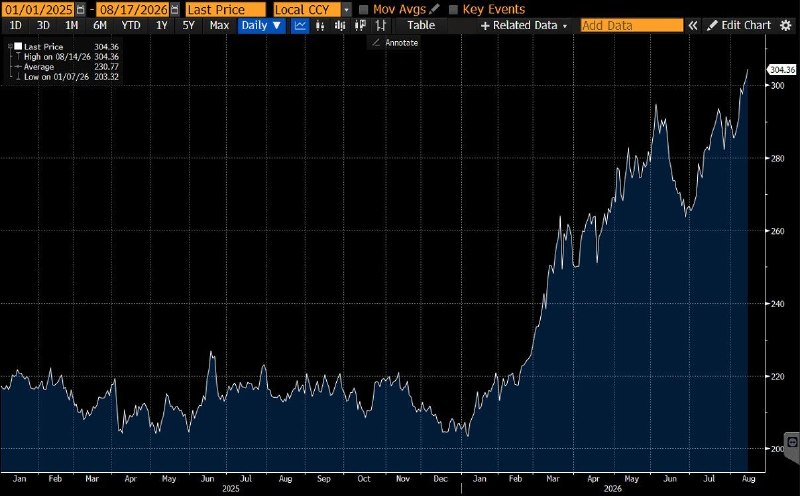Collapse legend tree toggle beside Last Price
The width and height of the screenshot is (800, 496).
[x=10, y=46]
